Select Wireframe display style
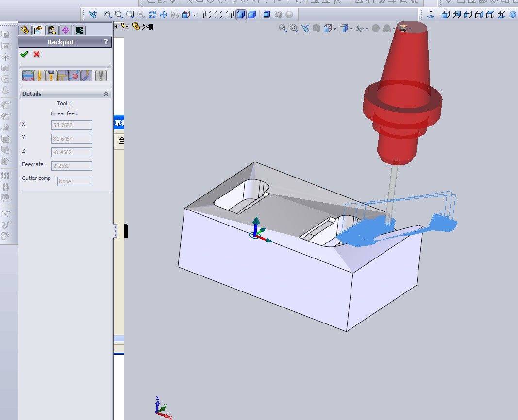 (x=207, y=15)
